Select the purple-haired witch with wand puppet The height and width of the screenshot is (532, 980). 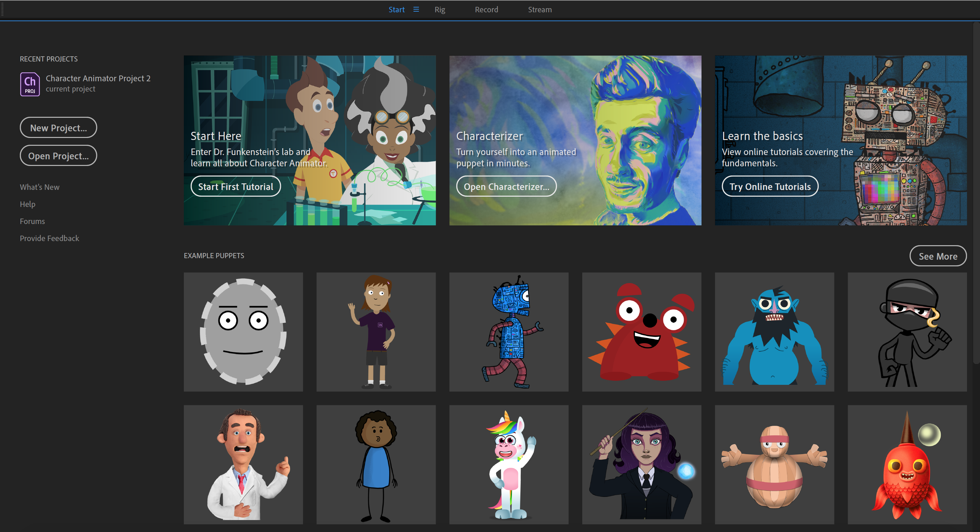coord(641,464)
